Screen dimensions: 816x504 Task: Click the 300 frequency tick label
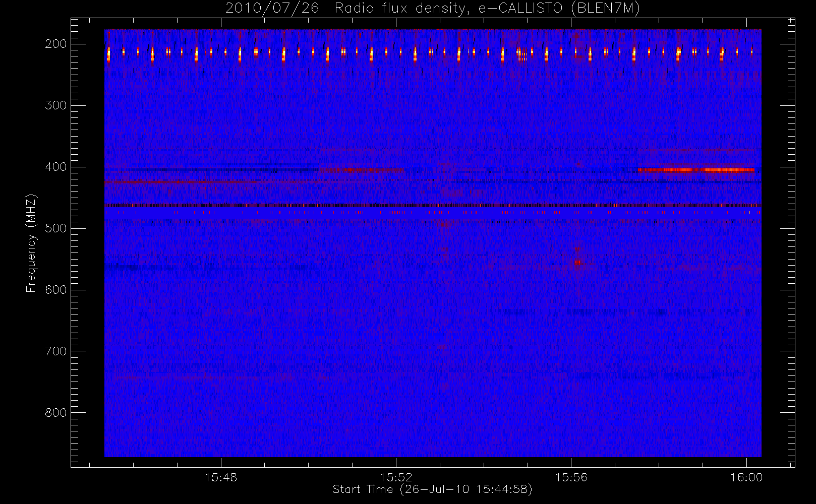pyautogui.click(x=55, y=105)
